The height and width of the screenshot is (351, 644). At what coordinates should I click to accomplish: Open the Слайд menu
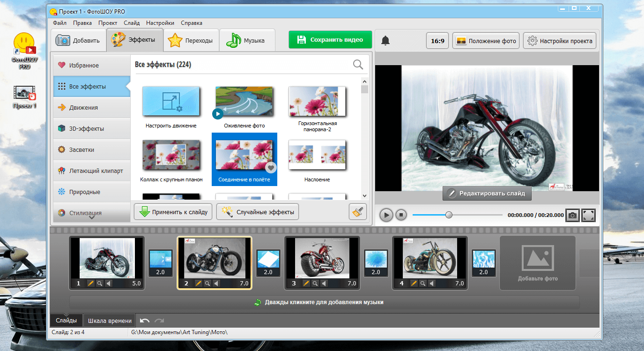point(132,22)
